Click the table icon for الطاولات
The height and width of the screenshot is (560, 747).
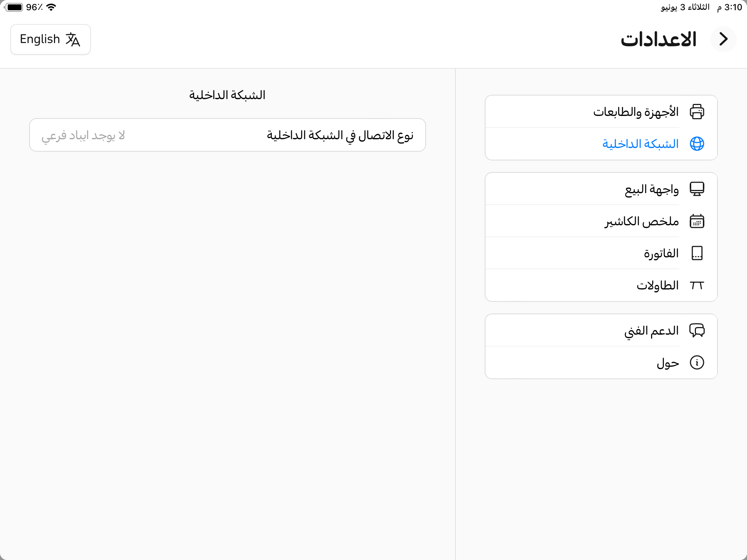pos(697,285)
